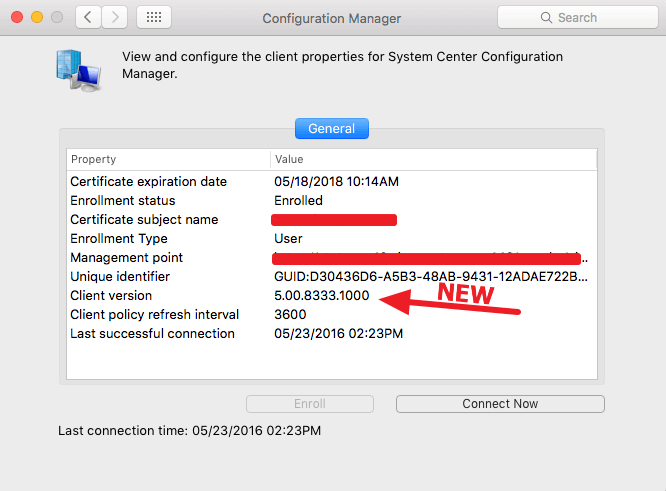Image resolution: width=666 pixels, height=491 pixels.
Task: Choose the Management point row
Action: click(x=126, y=258)
